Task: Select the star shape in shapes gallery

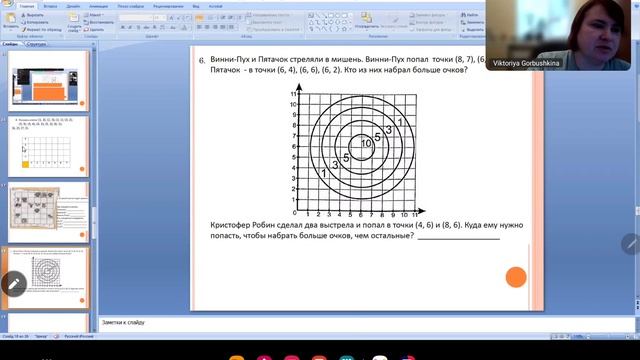Action: pos(344,29)
